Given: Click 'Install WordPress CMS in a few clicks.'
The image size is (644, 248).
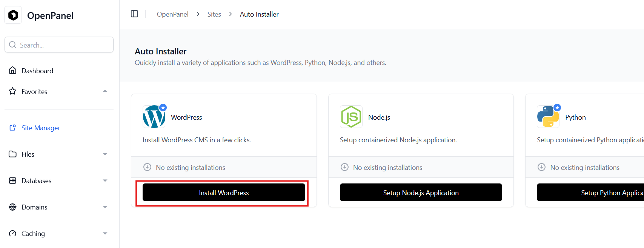Looking at the screenshot, I should click(197, 140).
